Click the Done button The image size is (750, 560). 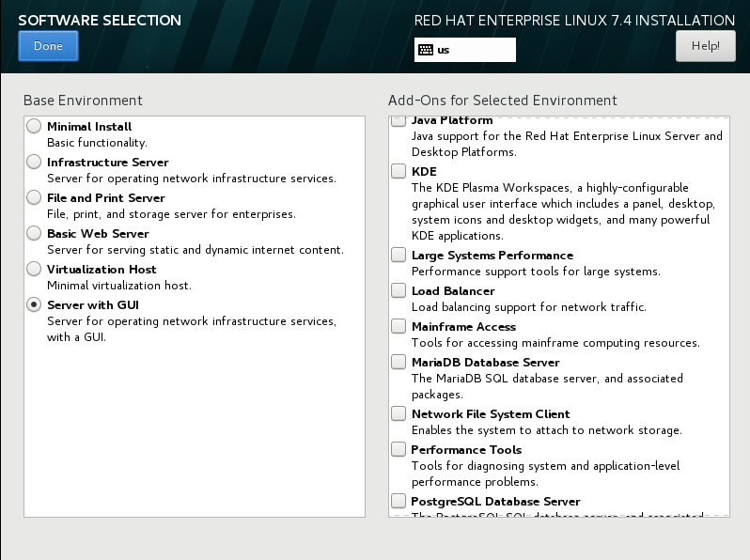48,46
